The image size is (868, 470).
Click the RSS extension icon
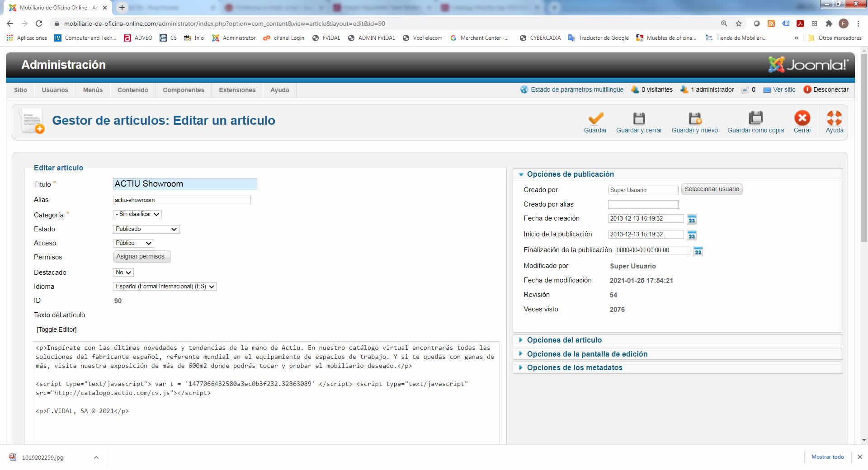[771, 23]
